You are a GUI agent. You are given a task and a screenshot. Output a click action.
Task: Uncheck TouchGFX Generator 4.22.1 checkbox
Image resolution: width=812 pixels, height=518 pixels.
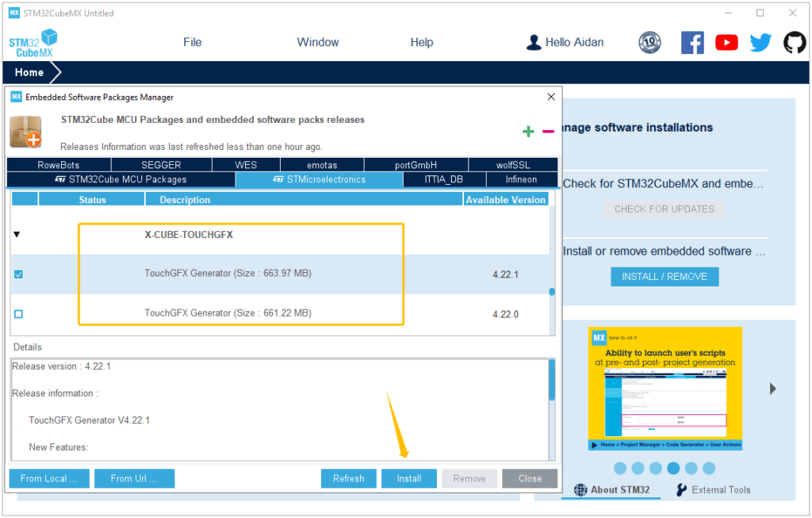click(18, 274)
